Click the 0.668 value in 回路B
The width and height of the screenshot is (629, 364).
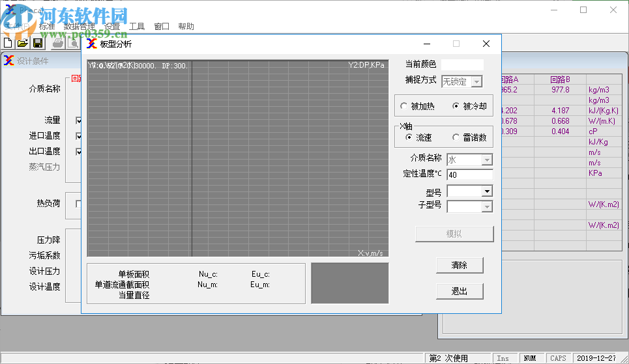[561, 121]
